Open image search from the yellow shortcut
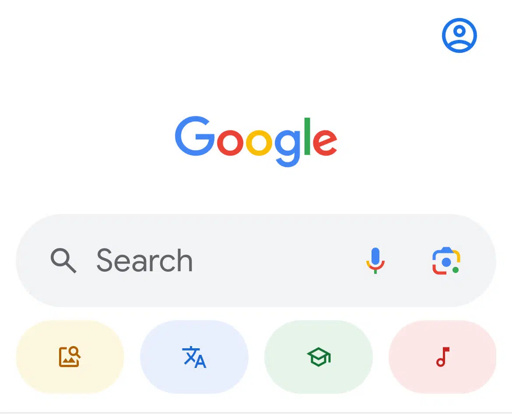The width and height of the screenshot is (512, 420). [x=70, y=357]
